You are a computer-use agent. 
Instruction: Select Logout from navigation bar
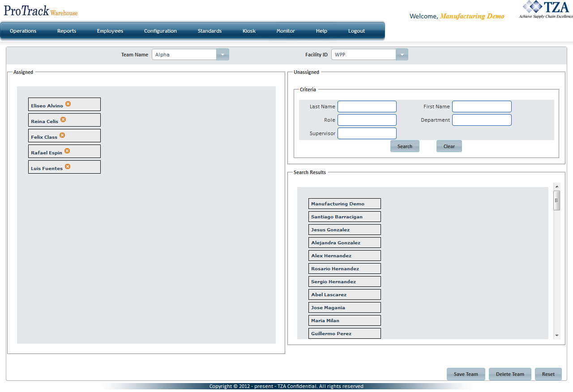pos(356,31)
